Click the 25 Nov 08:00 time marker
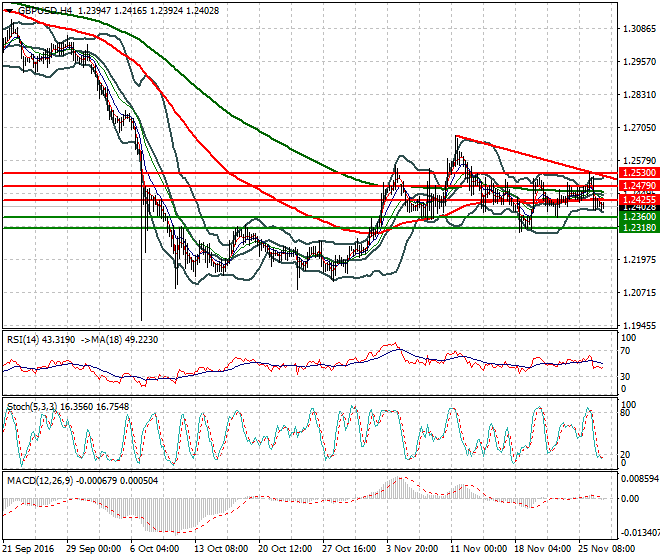Viewport: 660px width, 560px height. coord(607,549)
